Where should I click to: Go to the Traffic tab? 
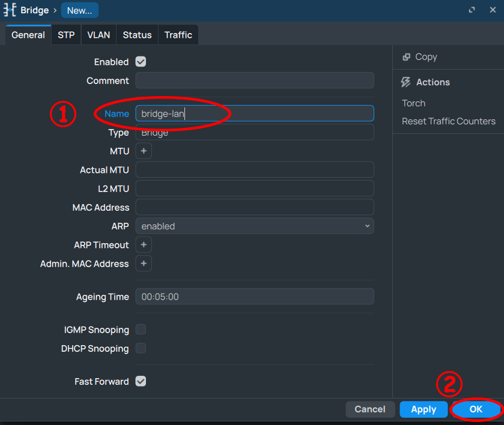click(178, 35)
